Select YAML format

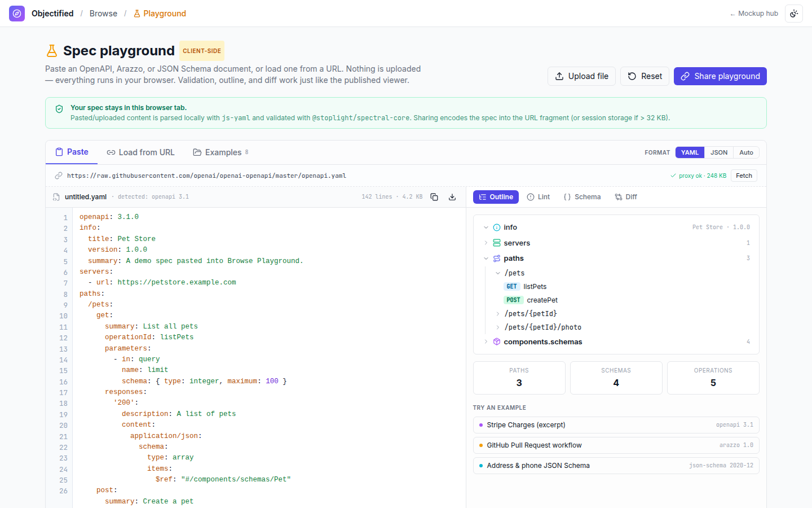pos(690,152)
